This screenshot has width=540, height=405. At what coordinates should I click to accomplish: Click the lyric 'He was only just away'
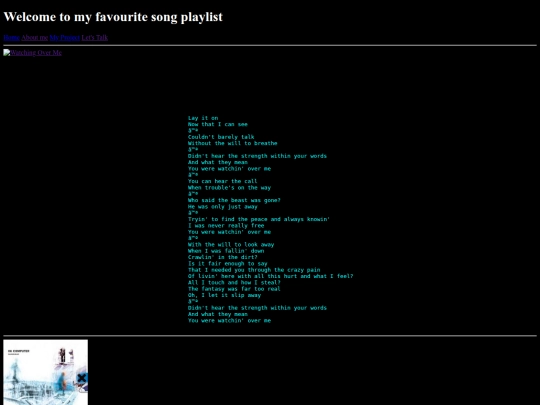click(222, 207)
